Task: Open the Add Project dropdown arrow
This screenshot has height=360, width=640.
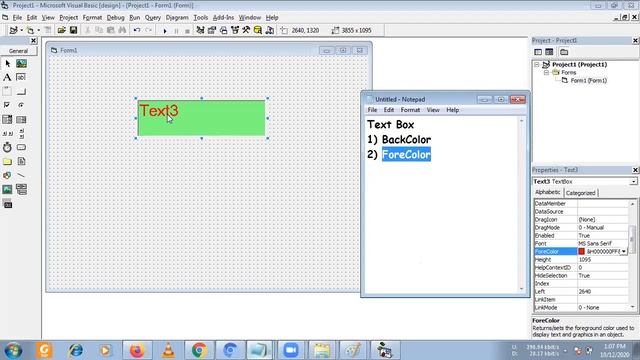Action: point(22,30)
